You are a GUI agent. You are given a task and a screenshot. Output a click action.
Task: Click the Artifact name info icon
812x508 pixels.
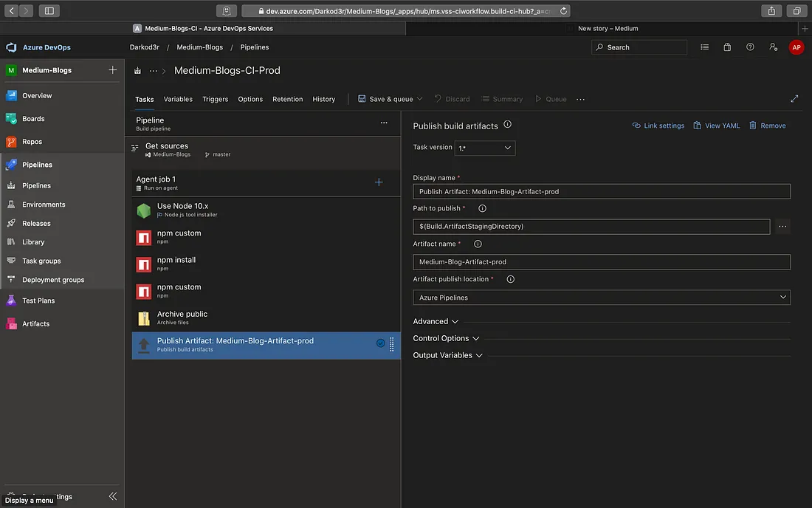coord(478,244)
